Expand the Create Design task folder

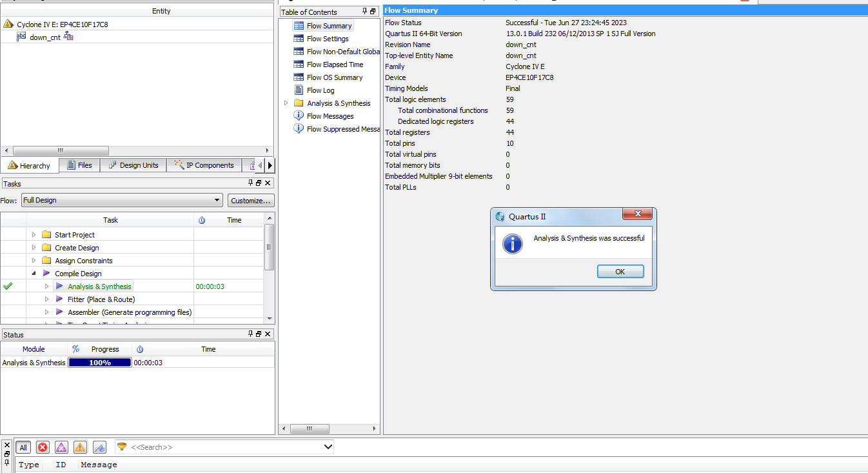pos(34,248)
